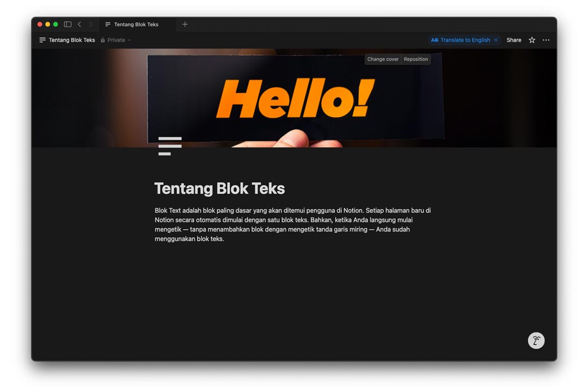Toggle the sidebar panel icon

point(68,24)
